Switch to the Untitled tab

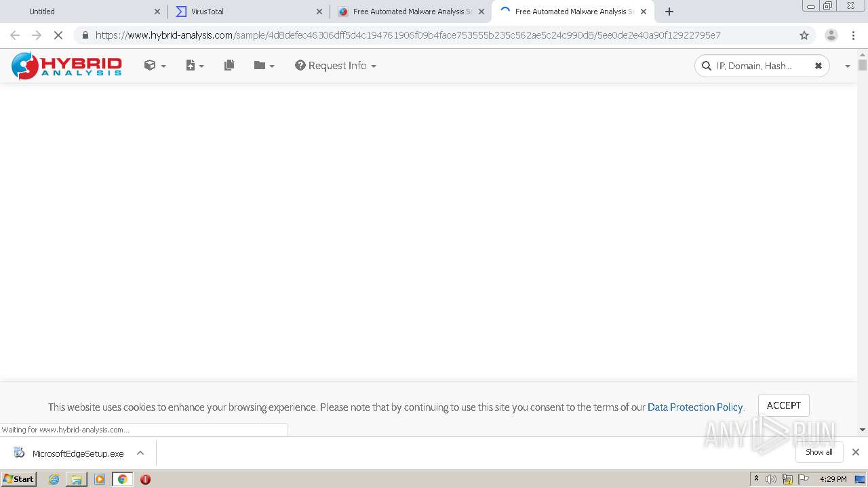[x=42, y=12]
